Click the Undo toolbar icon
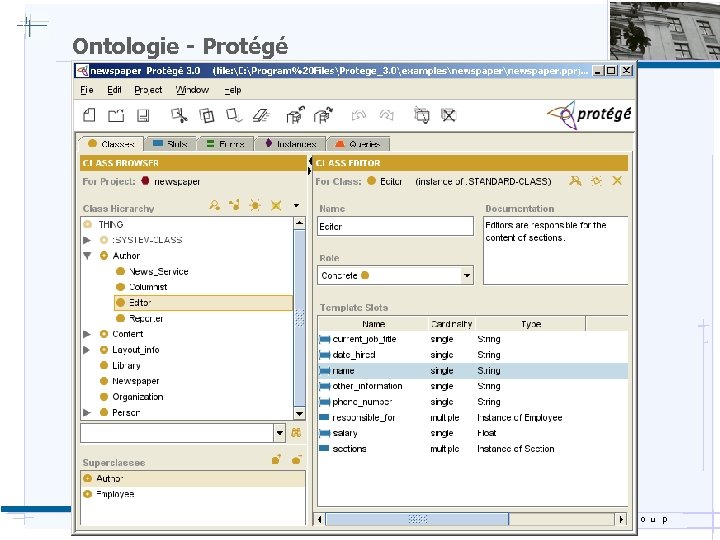 pyautogui.click(x=359, y=115)
